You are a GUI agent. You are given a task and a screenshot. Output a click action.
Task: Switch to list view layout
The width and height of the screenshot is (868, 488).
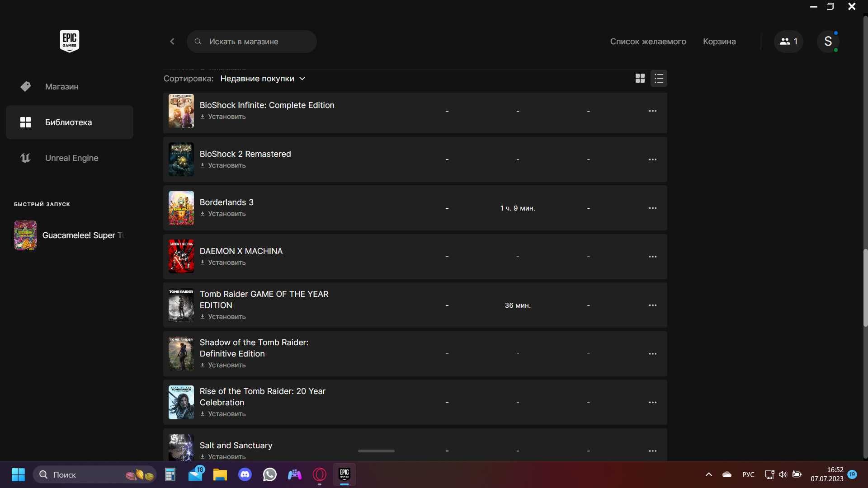tap(659, 79)
